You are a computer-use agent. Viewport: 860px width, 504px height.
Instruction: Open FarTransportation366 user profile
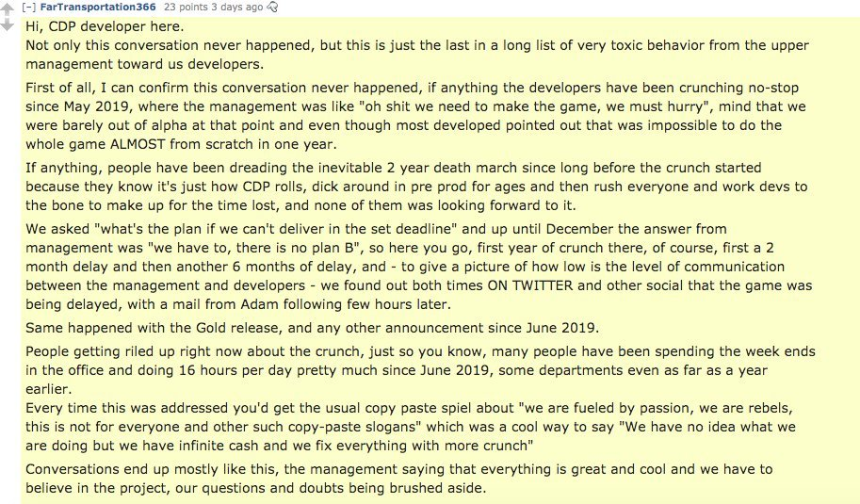(98, 8)
